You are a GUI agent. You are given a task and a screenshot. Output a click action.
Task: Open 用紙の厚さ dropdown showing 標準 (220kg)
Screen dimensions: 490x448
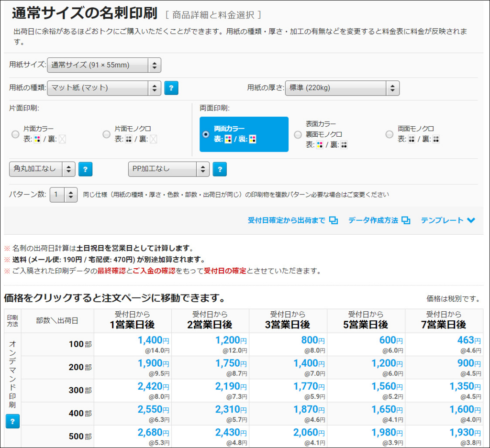click(x=342, y=87)
